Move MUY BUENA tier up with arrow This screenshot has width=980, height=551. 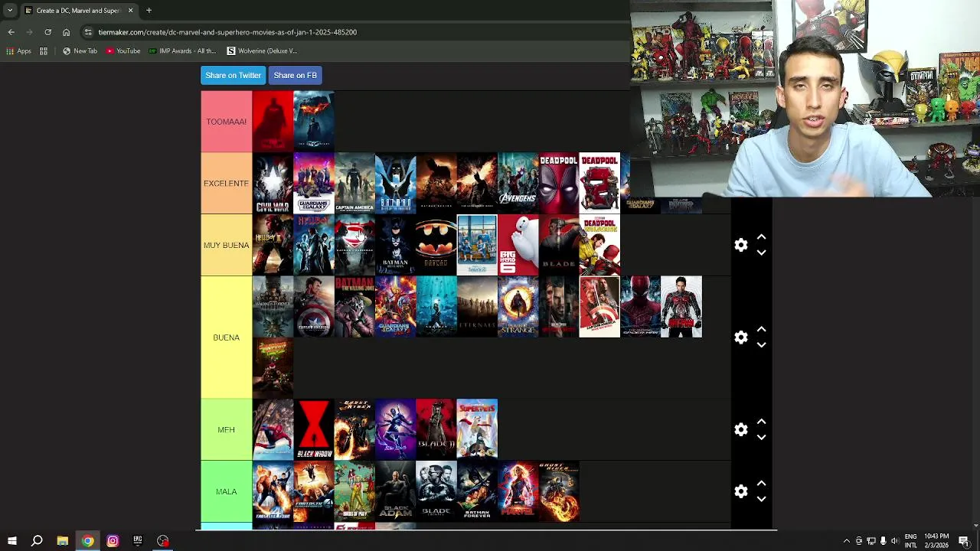(x=761, y=237)
